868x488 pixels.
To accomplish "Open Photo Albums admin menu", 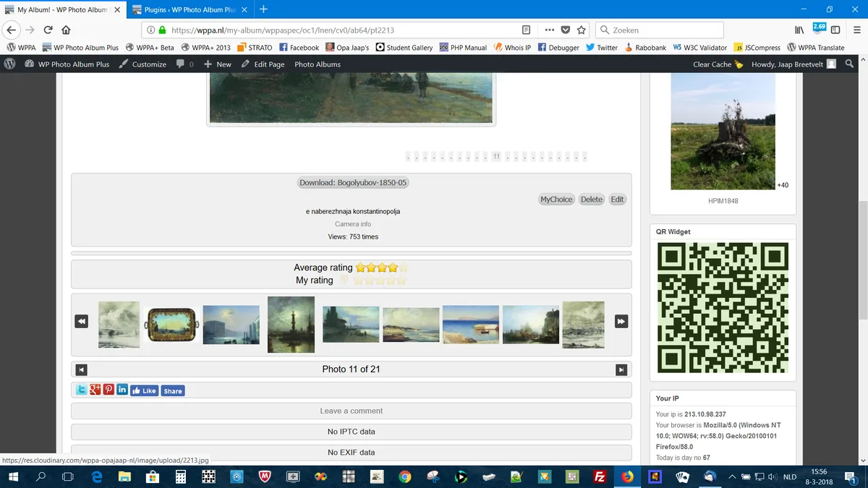I will pyautogui.click(x=318, y=64).
